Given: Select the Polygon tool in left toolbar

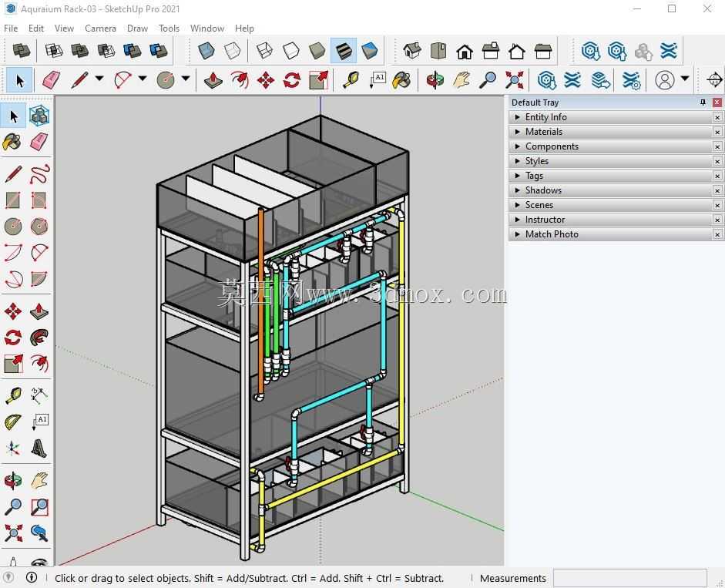Looking at the screenshot, I should point(39,227).
